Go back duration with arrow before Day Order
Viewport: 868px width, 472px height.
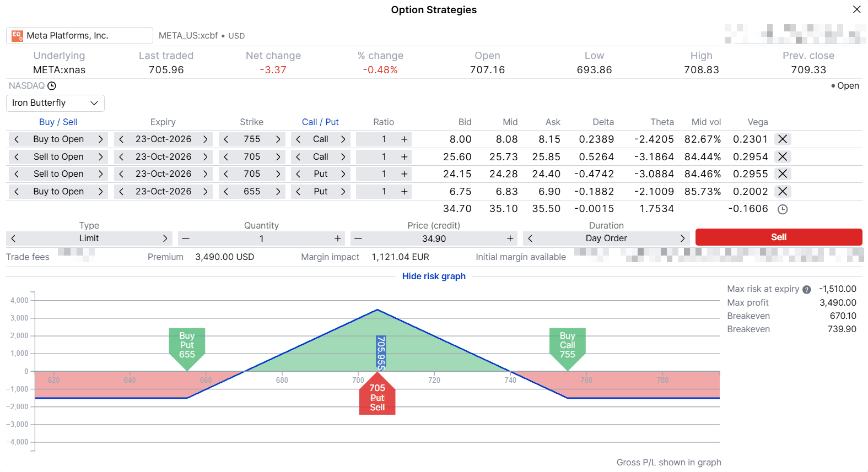coord(530,238)
